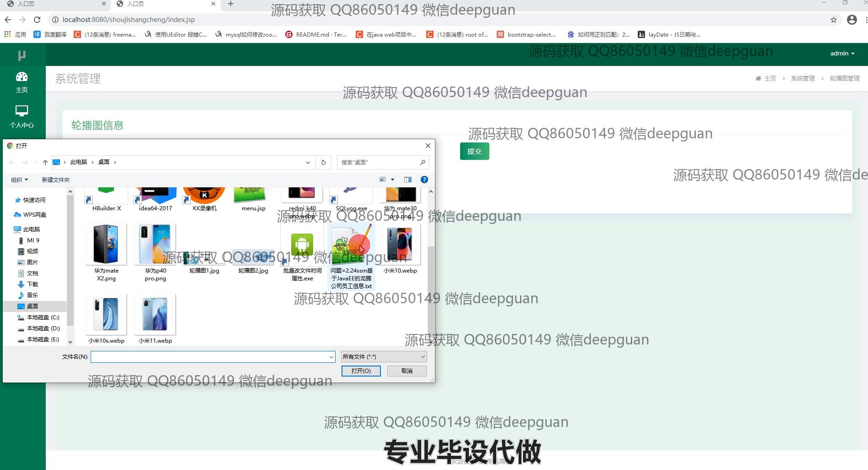Viewport: 868px width, 470px height.
Task: Select the 小米11.webp thumbnail
Action: pos(155,315)
